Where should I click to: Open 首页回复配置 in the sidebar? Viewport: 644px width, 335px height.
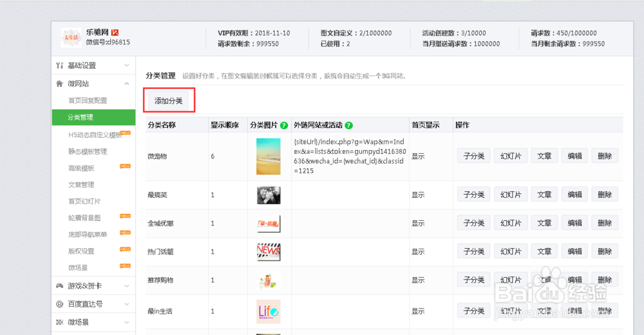pyautogui.click(x=88, y=100)
